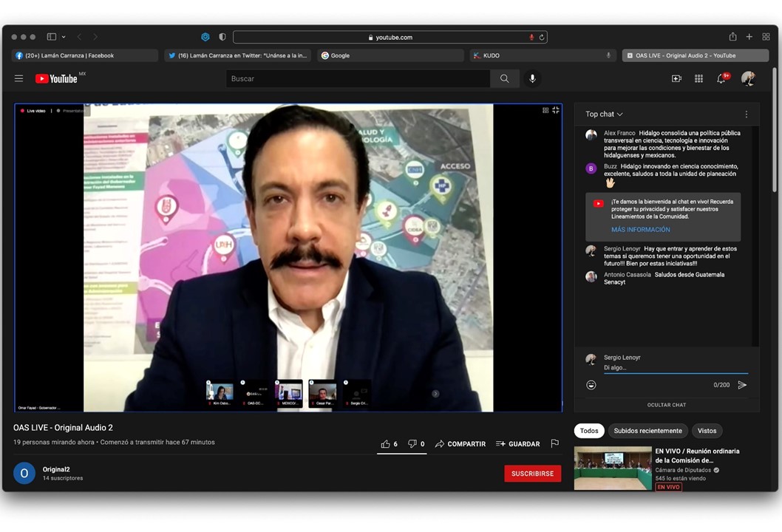Go to the YouTube home logo
This screenshot has width=782, height=532.
pos(56,79)
